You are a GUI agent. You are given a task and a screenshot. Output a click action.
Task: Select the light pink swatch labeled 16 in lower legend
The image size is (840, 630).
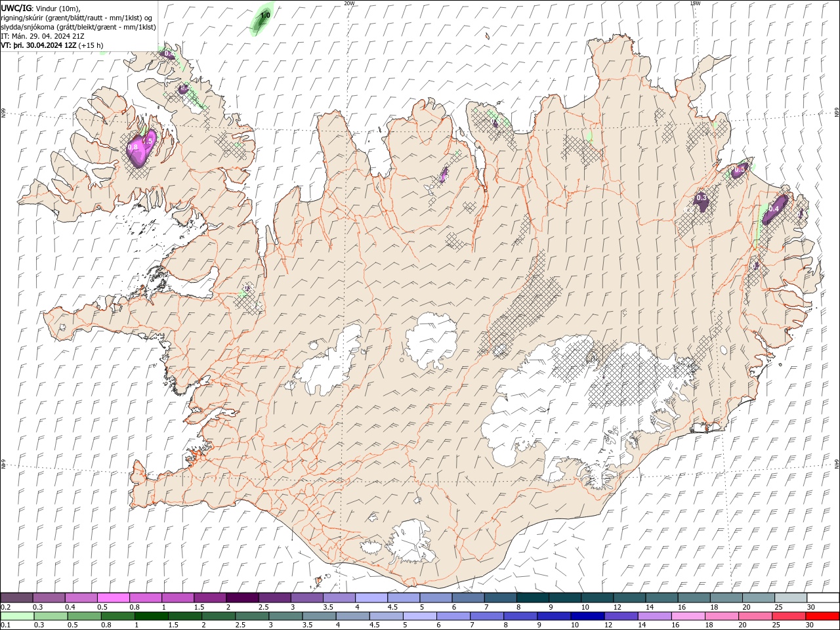coord(688,616)
